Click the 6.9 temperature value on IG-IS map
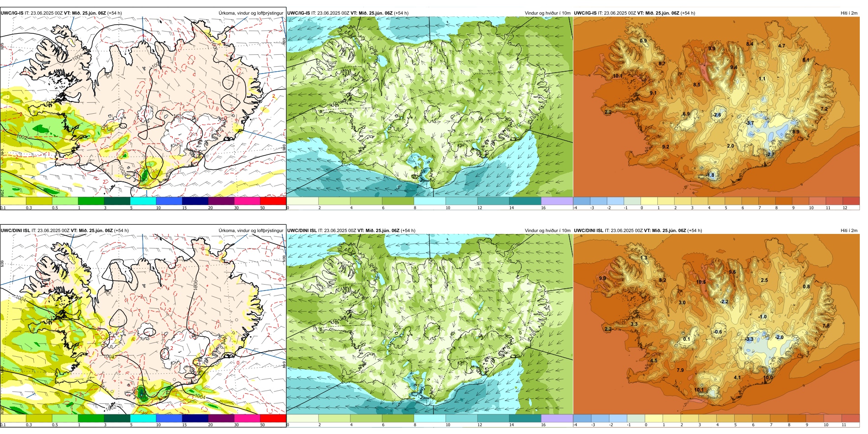The image size is (868, 434). (686, 114)
